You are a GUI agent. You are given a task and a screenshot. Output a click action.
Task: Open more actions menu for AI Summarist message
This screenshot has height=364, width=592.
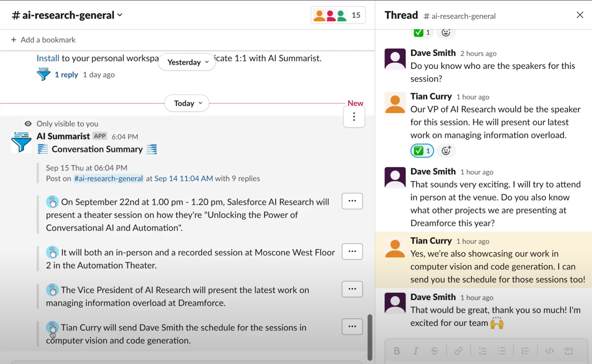[x=354, y=117]
